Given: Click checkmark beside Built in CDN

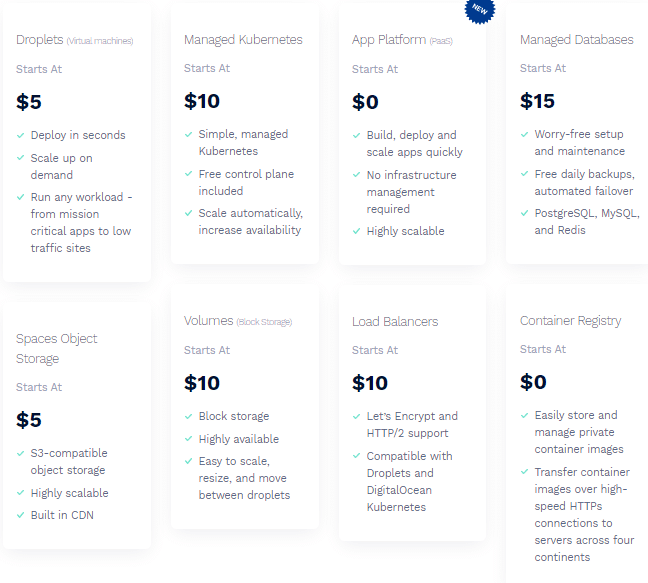Looking at the screenshot, I should pyautogui.click(x=20, y=515).
